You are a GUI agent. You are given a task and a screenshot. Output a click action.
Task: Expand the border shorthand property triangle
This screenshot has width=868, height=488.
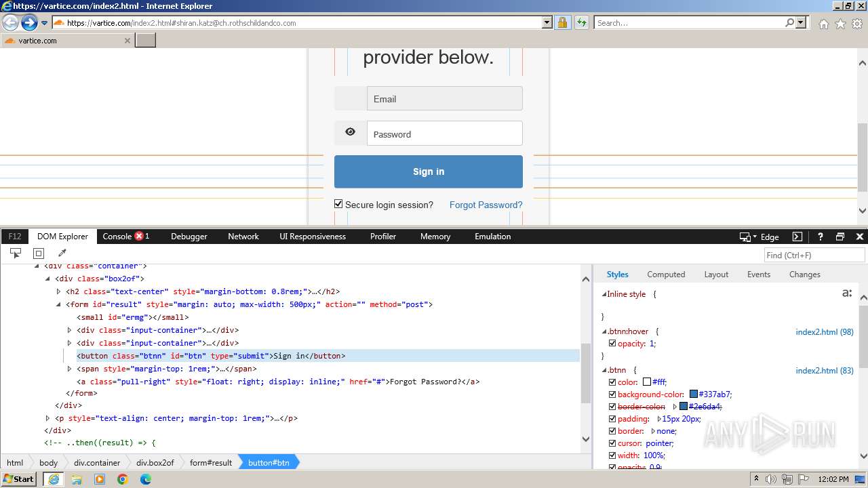tap(653, 431)
